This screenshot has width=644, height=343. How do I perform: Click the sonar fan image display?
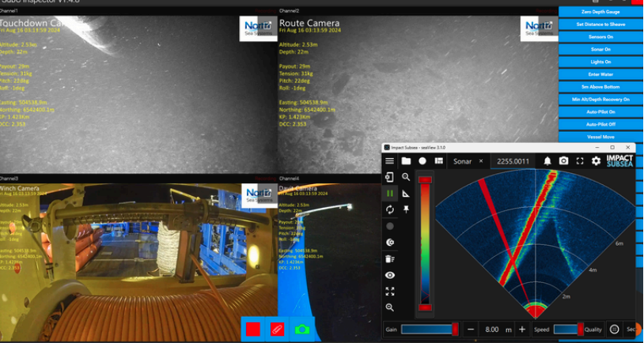pyautogui.click(x=536, y=244)
